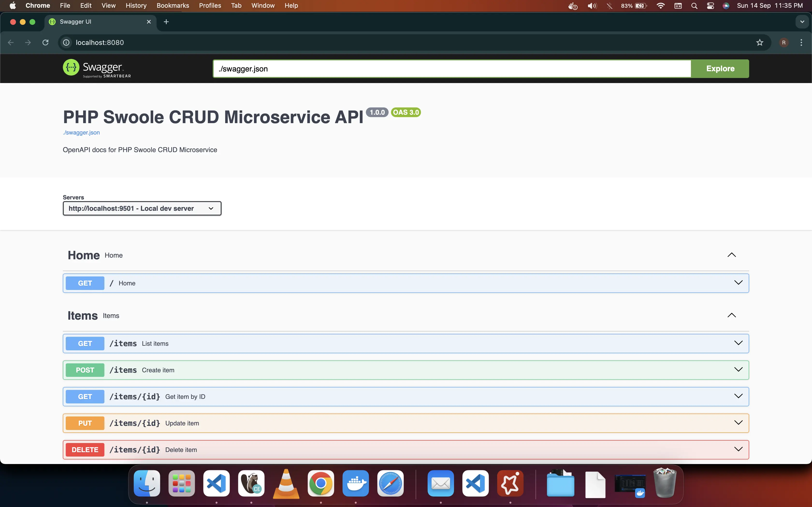Open the ./swagger.json link

(81, 133)
